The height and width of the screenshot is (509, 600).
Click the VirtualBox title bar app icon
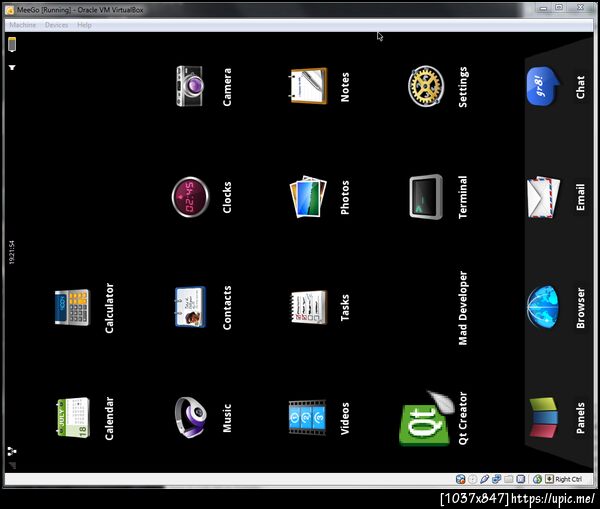[10, 10]
